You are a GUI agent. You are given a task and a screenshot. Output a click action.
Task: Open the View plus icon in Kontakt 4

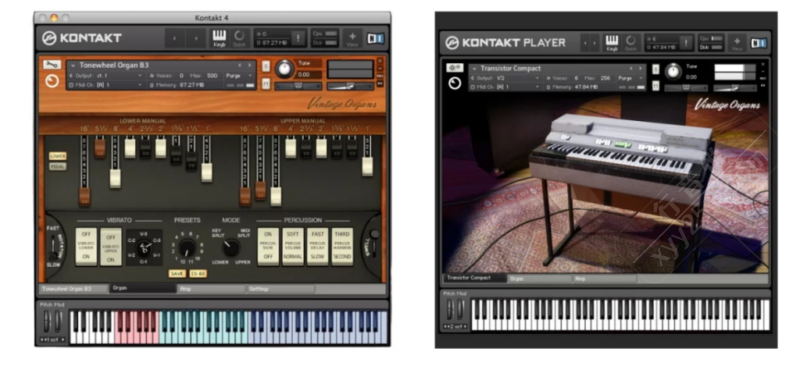click(352, 38)
